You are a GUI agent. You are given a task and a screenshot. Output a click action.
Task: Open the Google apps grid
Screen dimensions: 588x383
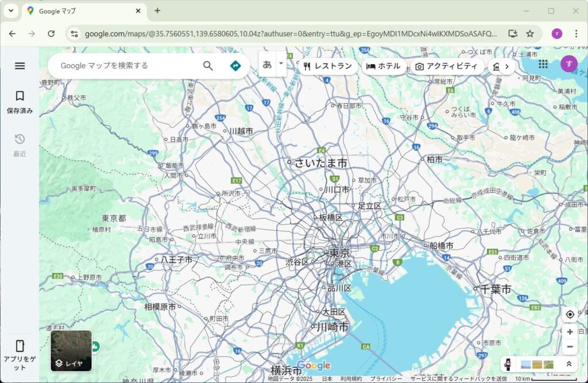coord(543,64)
